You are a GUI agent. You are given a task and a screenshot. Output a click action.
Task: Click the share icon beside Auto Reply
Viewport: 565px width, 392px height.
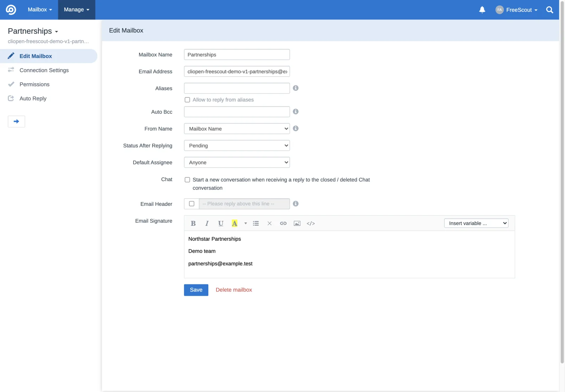[11, 98]
